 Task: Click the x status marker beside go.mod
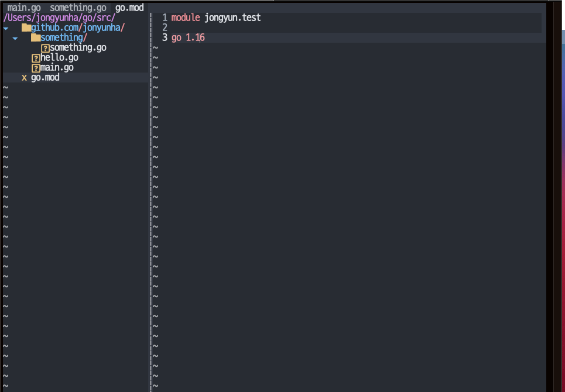click(x=24, y=78)
